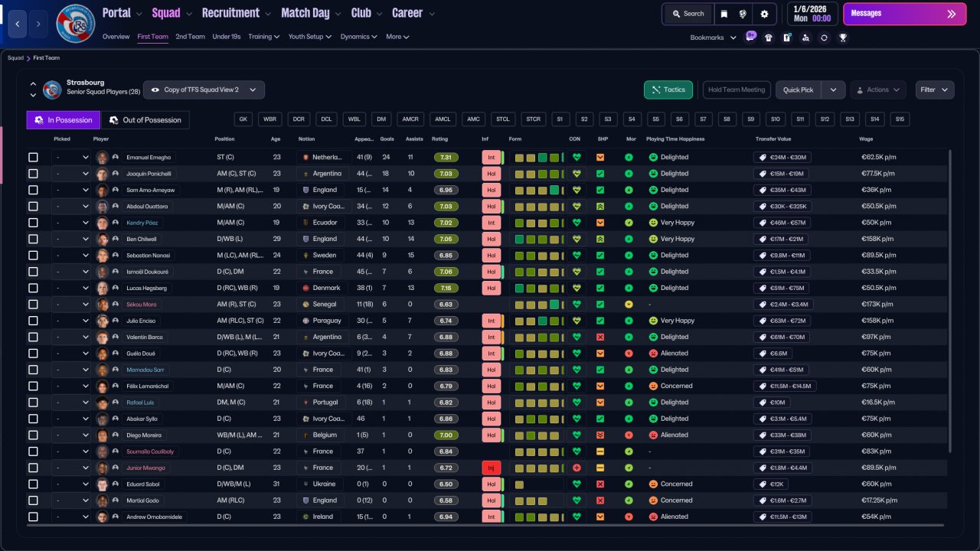Click the date and time display
980x551 pixels.
(812, 14)
